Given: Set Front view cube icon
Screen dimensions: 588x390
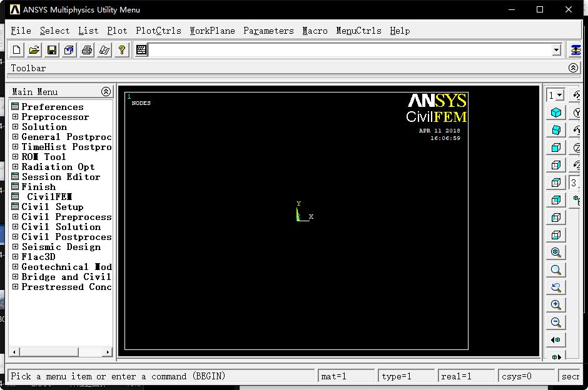Looking at the screenshot, I should (555, 147).
